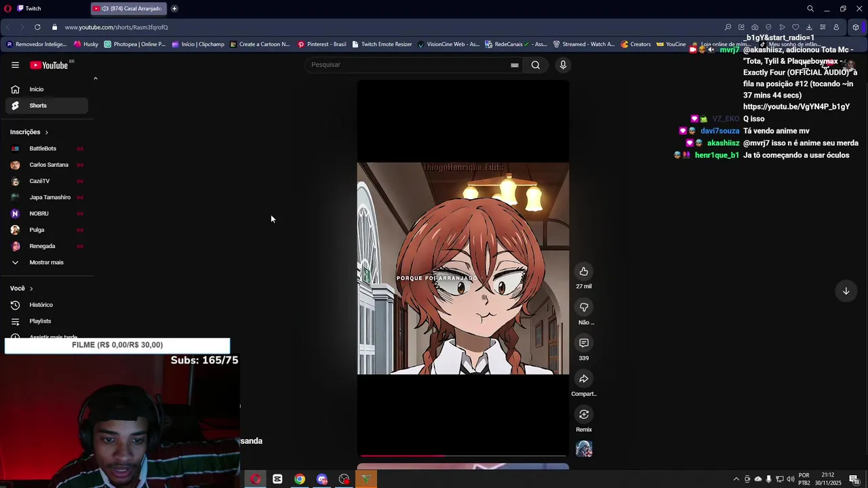
Task: Click the search magnifier button
Action: [536, 65]
